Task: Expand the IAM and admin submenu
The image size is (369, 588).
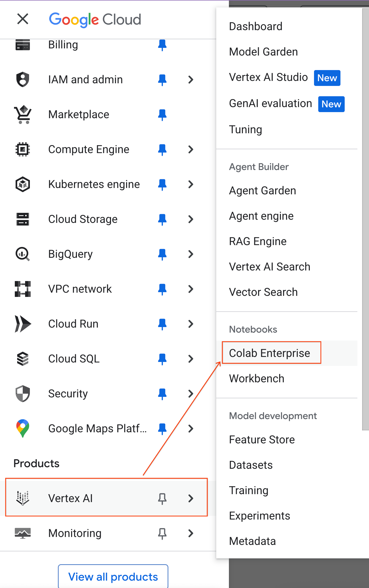Action: (x=191, y=80)
